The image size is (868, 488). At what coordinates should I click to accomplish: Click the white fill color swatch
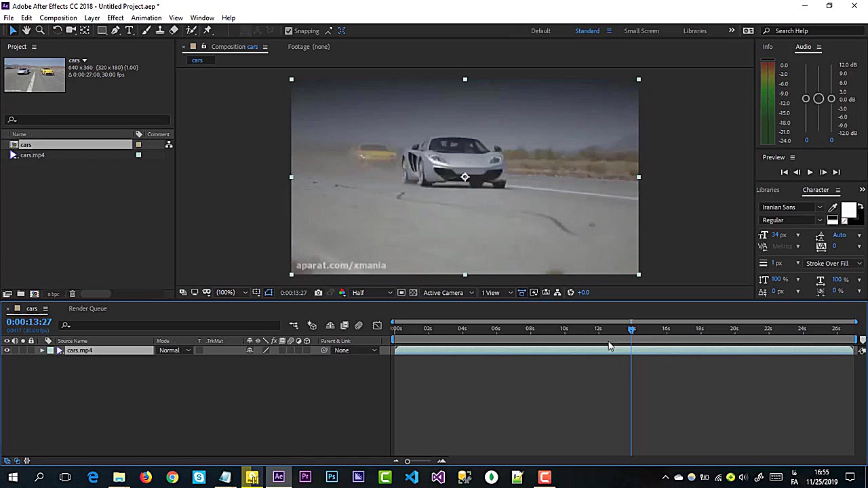pos(848,210)
